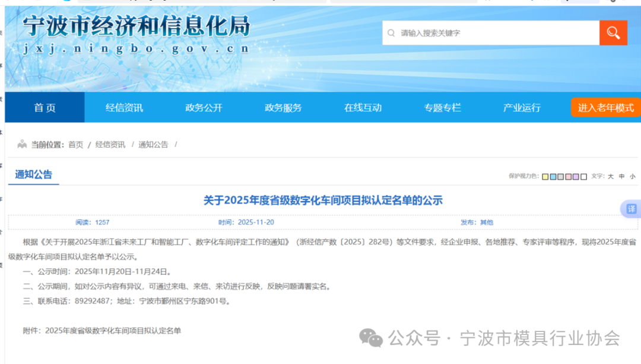Click the location marker icon beside 当前位置
This screenshot has height=364, width=641.
(x=22, y=144)
